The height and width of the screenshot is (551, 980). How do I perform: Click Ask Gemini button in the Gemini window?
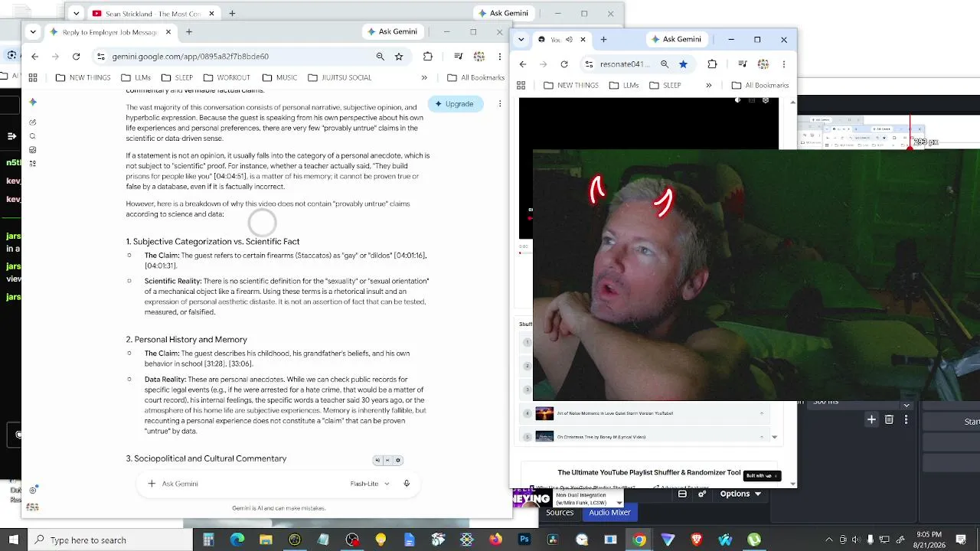tap(393, 32)
